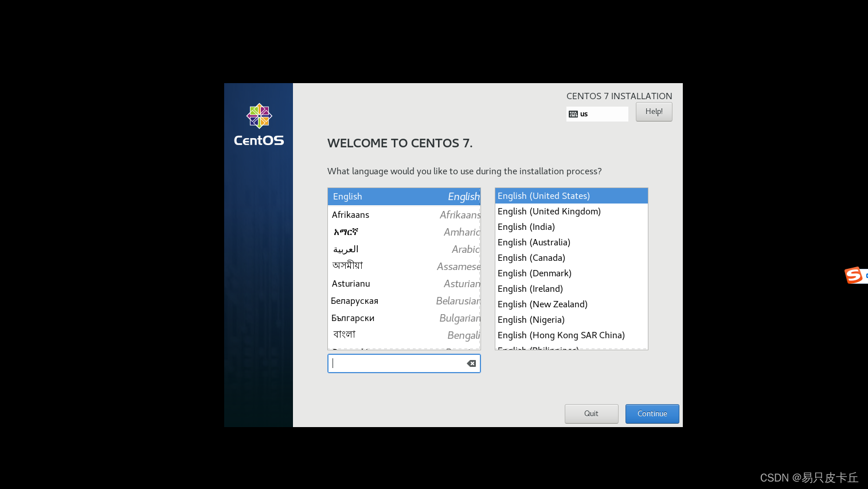Click the Quit button
The image size is (868, 489).
tap(591, 413)
